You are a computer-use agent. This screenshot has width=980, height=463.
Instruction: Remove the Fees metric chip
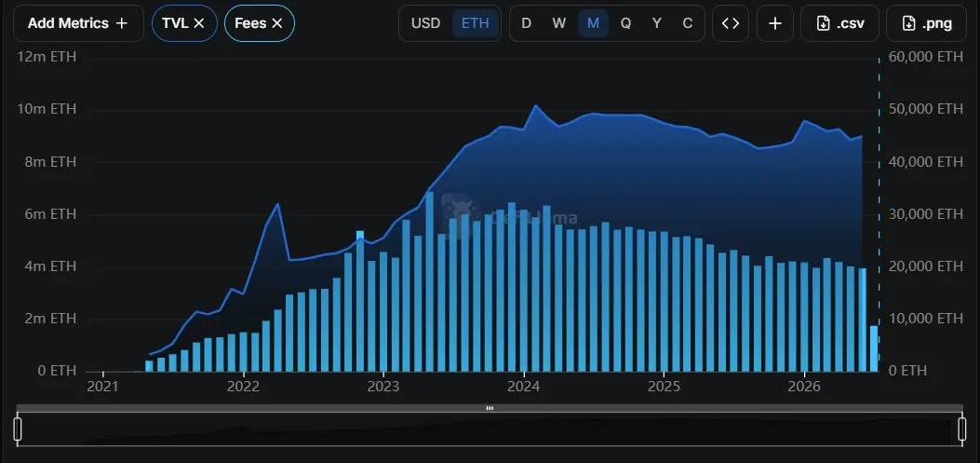click(276, 23)
